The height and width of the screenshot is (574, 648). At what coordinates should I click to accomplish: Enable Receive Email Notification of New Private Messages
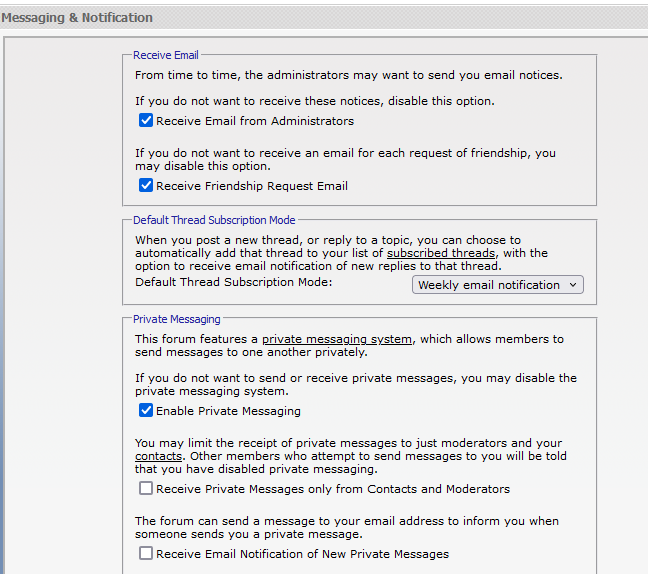pos(146,553)
